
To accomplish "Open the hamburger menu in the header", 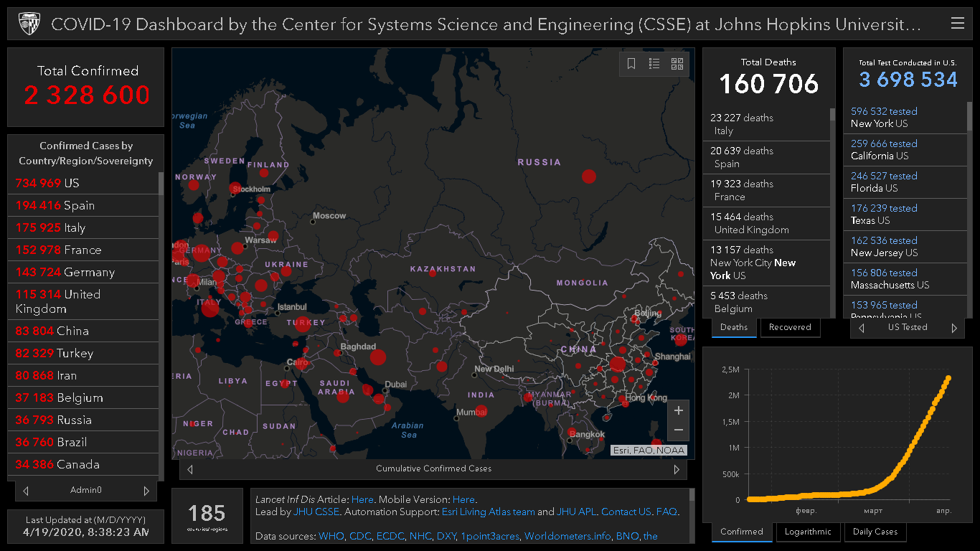I will pos(957,24).
